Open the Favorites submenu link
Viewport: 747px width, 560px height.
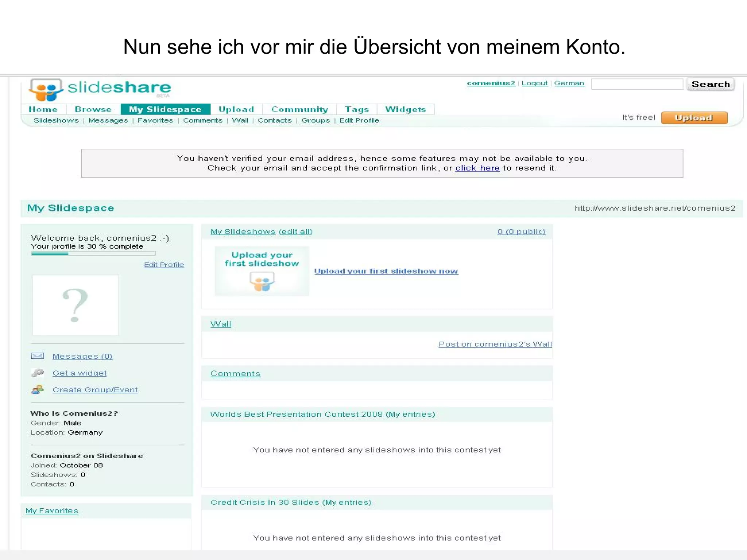click(x=155, y=120)
